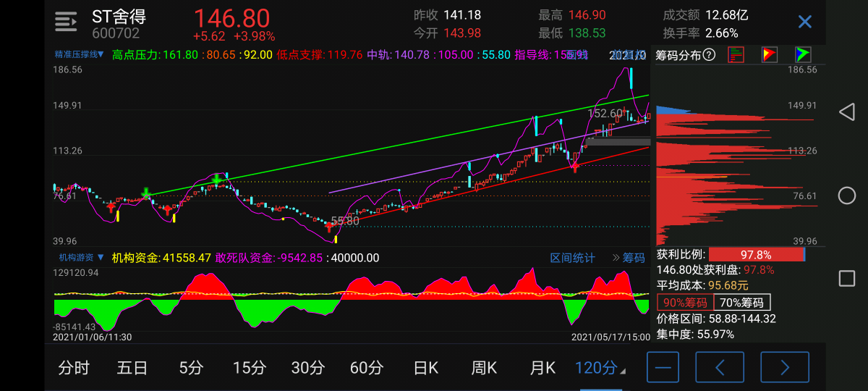Image resolution: width=868 pixels, height=391 pixels.
Task: Open the stock list menu icon
Action: tap(66, 22)
